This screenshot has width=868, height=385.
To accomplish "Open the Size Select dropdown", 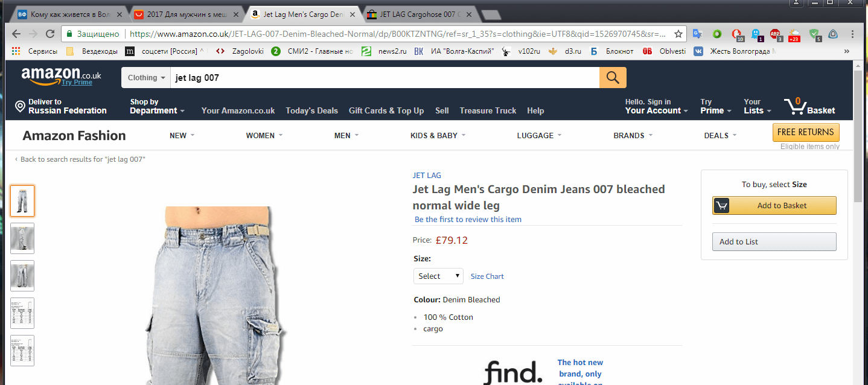I will pyautogui.click(x=438, y=276).
